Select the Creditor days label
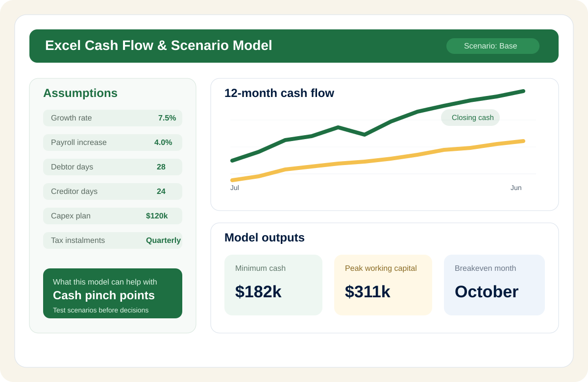Image resolution: width=588 pixels, height=382 pixels. pyautogui.click(x=74, y=191)
